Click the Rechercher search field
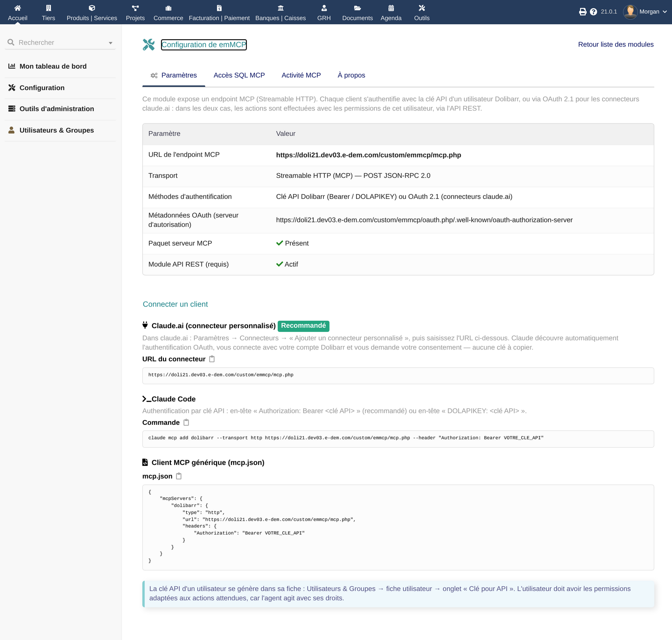 coord(61,42)
